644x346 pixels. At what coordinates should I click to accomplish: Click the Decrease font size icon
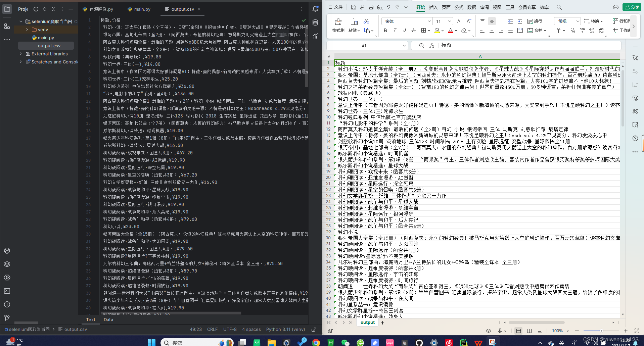click(469, 21)
